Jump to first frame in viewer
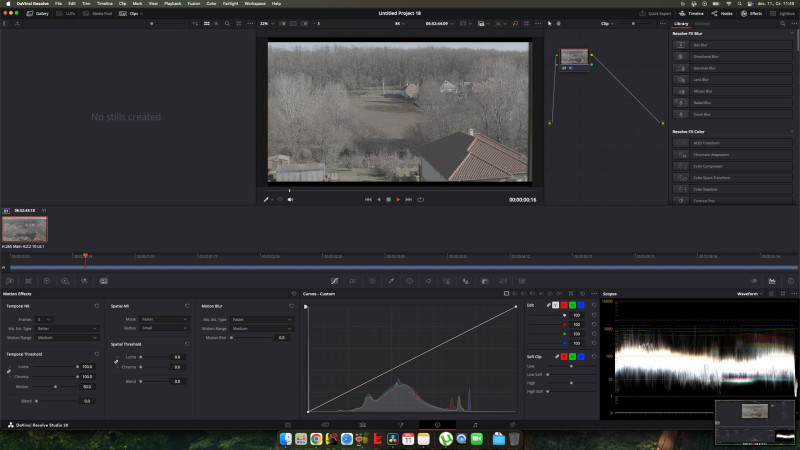 [368, 199]
